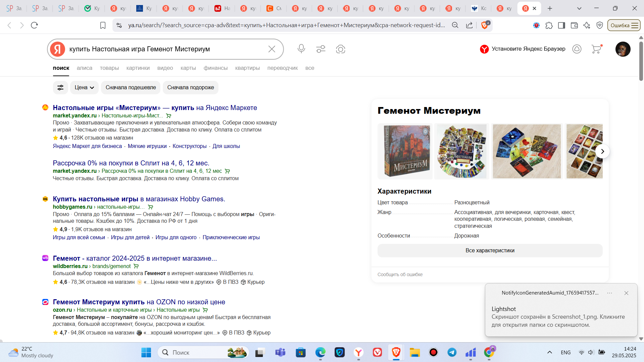Open File Explorer from the taskbar
644x362 pixels.
[415, 353]
